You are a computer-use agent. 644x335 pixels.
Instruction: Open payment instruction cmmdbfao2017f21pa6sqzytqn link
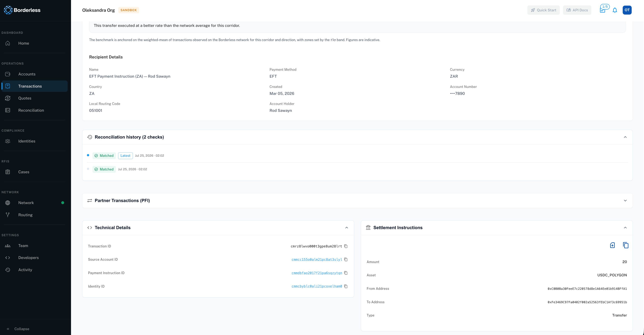pyautogui.click(x=317, y=273)
